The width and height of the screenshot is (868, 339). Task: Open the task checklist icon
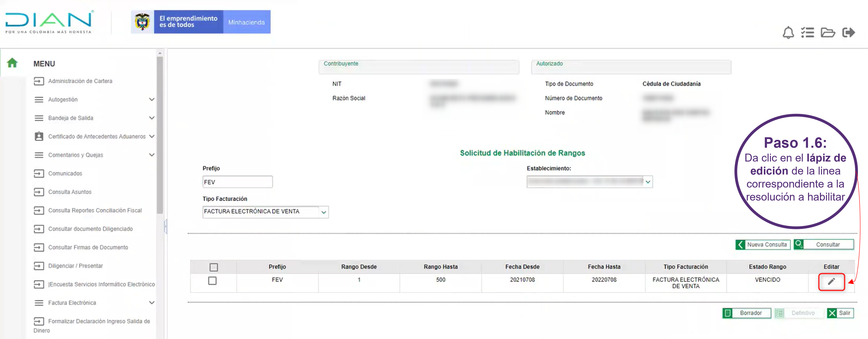click(x=807, y=33)
